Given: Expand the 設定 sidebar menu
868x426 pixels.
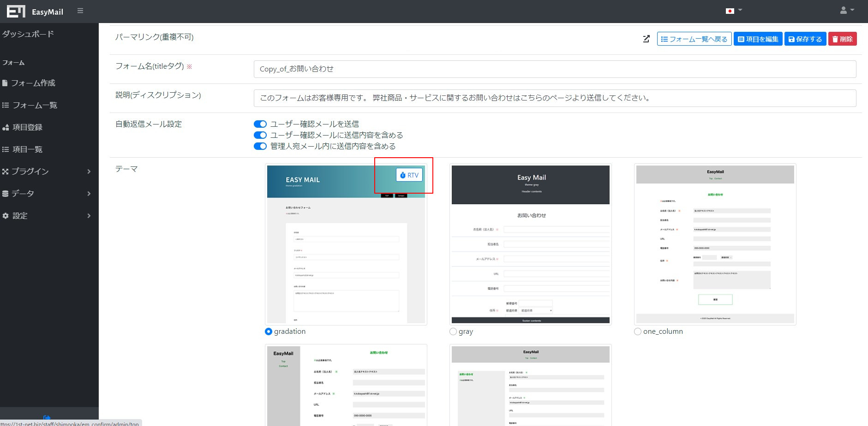Looking at the screenshot, I should coord(46,216).
